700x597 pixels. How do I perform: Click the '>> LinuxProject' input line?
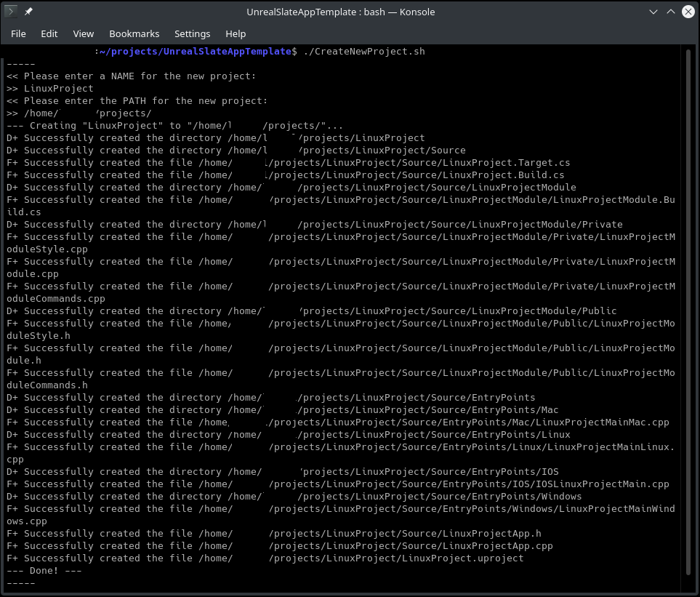[x=50, y=89]
